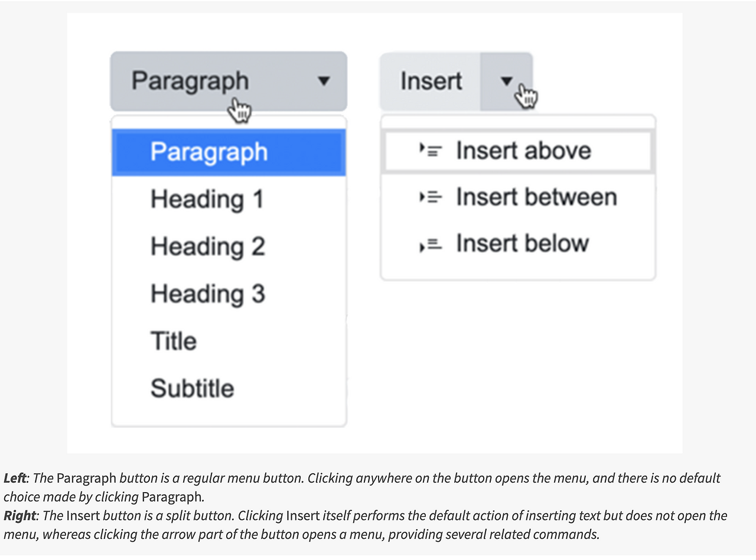The width and height of the screenshot is (756, 560).
Task: Choose Heading 1 from the style menu
Action: (207, 199)
